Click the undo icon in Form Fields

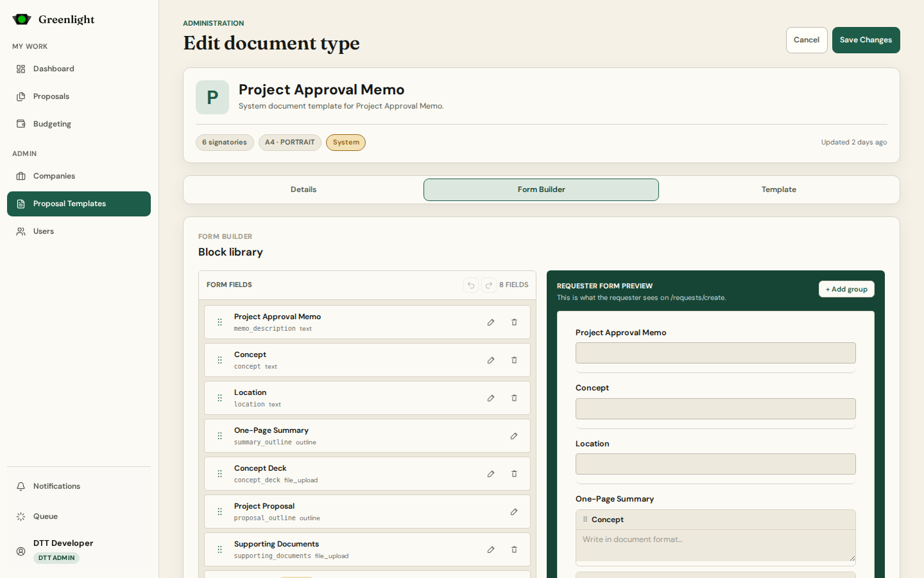[471, 285]
